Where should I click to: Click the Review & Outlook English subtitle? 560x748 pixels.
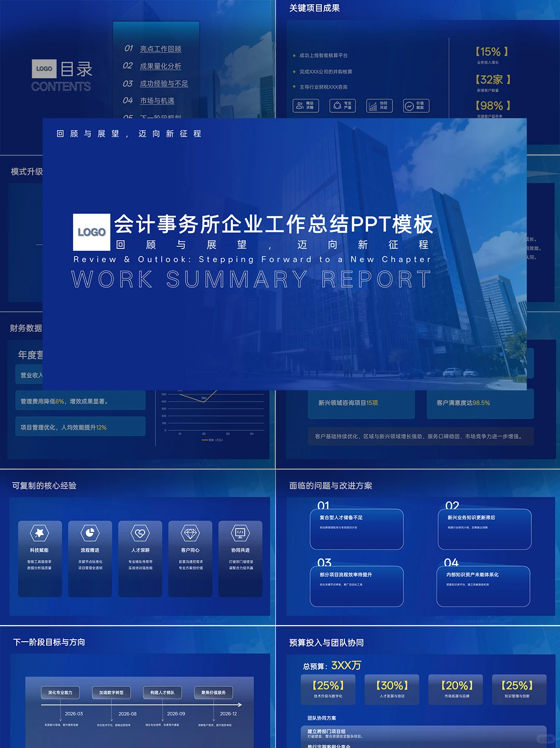click(252, 259)
